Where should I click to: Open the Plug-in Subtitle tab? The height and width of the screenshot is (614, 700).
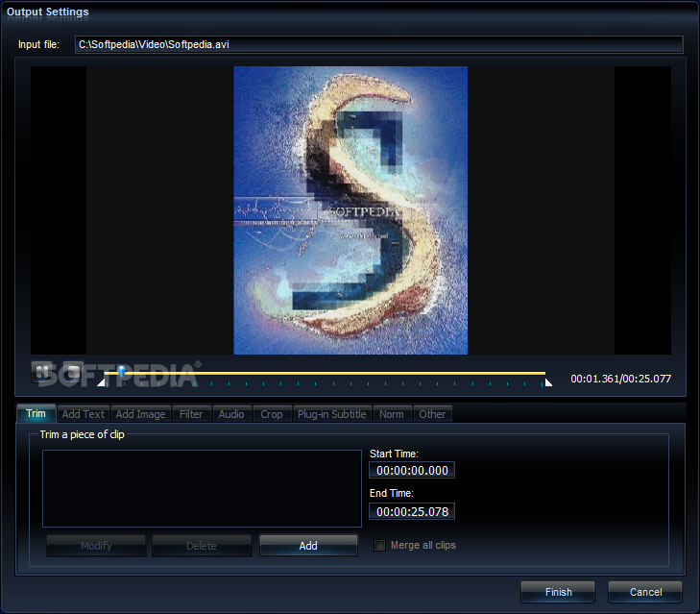(331, 414)
